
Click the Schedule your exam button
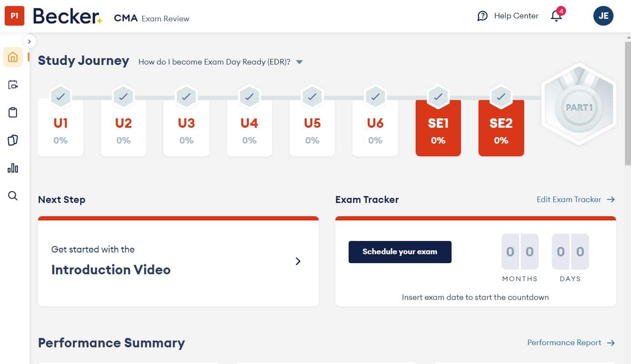pyautogui.click(x=400, y=252)
